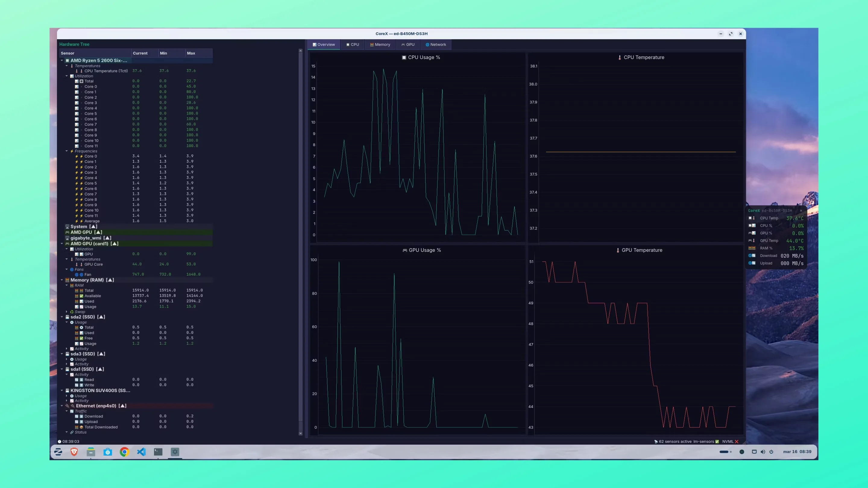The width and height of the screenshot is (868, 488).
Task: Click the Google Chrome taskbar icon
Action: point(124,452)
